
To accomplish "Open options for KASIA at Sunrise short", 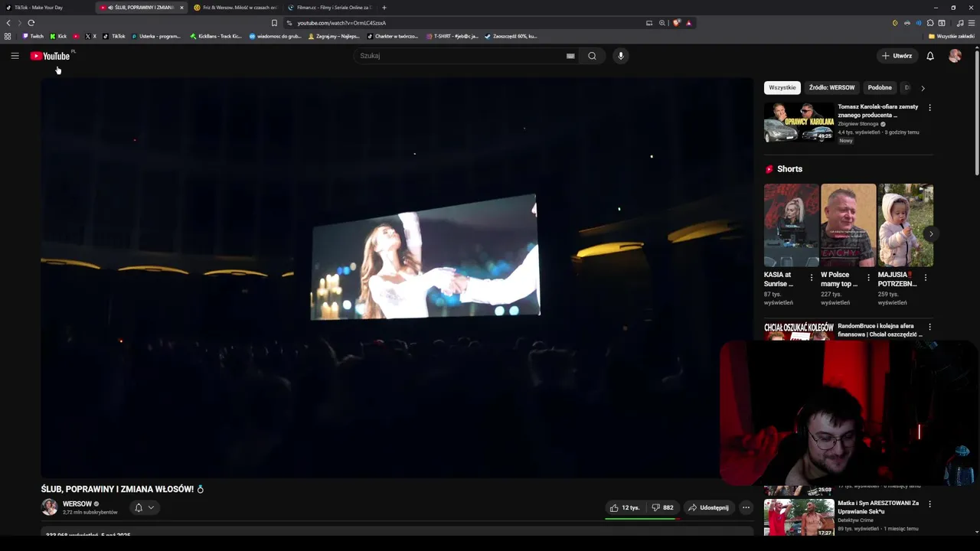I will 812,278.
